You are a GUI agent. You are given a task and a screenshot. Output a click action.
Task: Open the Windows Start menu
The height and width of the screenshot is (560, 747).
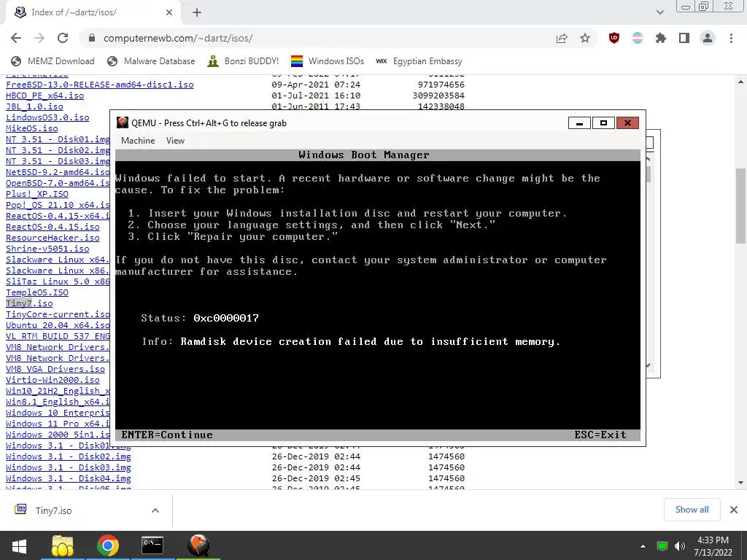(18, 545)
